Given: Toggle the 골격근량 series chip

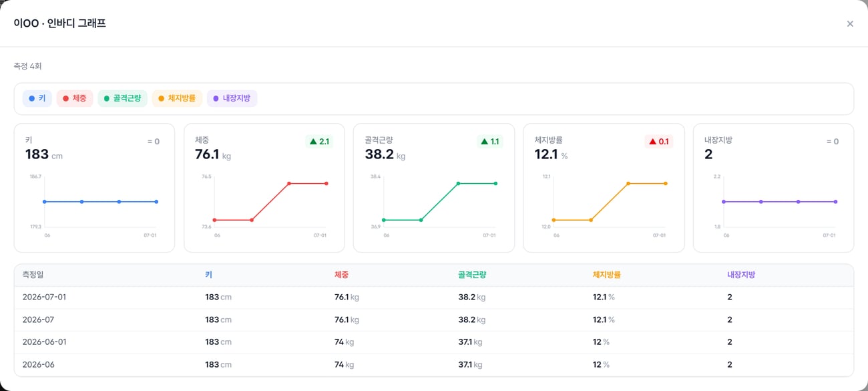Looking at the screenshot, I should (122, 98).
